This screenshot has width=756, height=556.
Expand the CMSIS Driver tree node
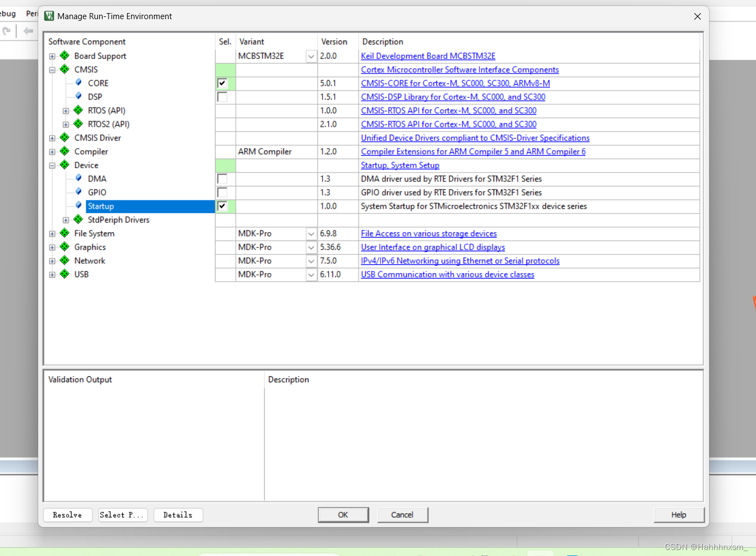52,138
